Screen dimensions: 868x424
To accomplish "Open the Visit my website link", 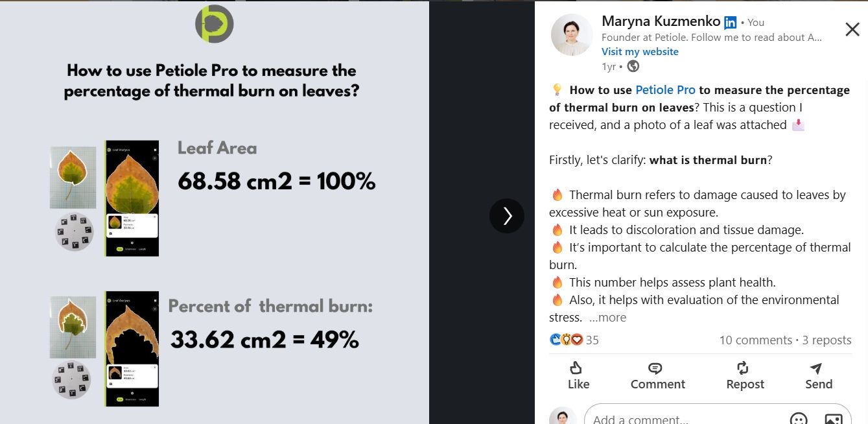I will click(640, 52).
